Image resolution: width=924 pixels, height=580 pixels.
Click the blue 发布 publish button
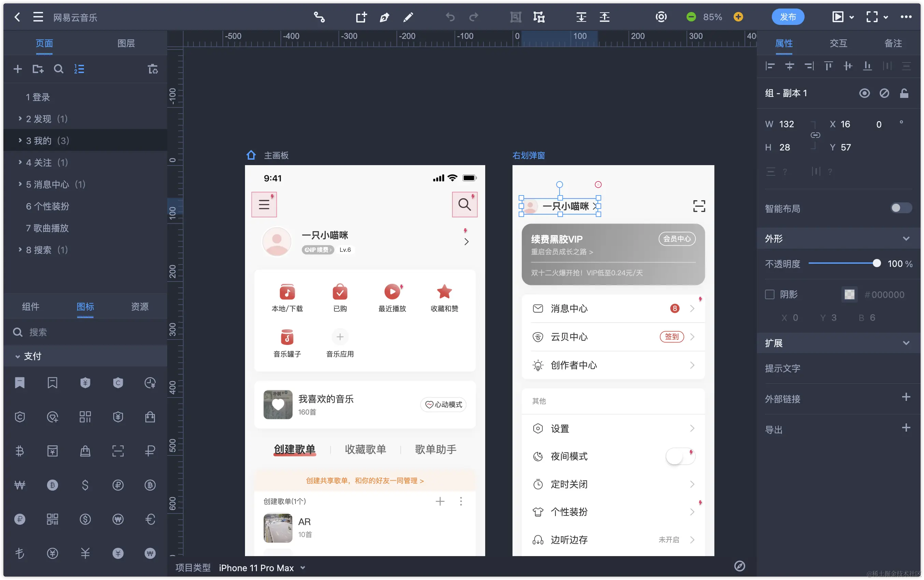pyautogui.click(x=788, y=17)
